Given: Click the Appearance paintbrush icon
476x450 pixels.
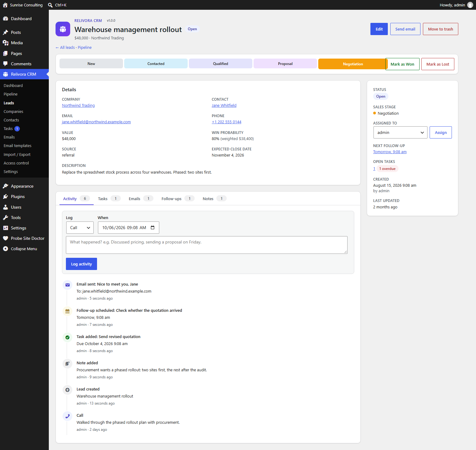Looking at the screenshot, I should (x=5, y=186).
